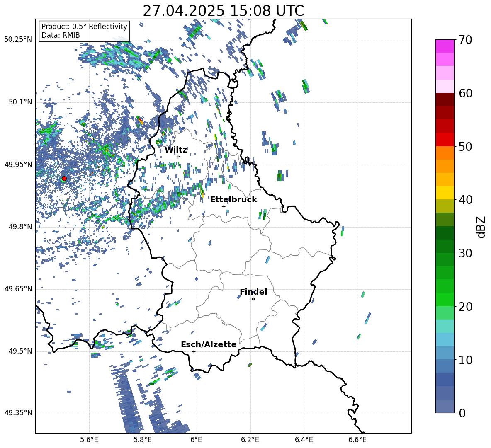Click the red radar location marker
Screen dimensions: 491x448
coord(64,178)
